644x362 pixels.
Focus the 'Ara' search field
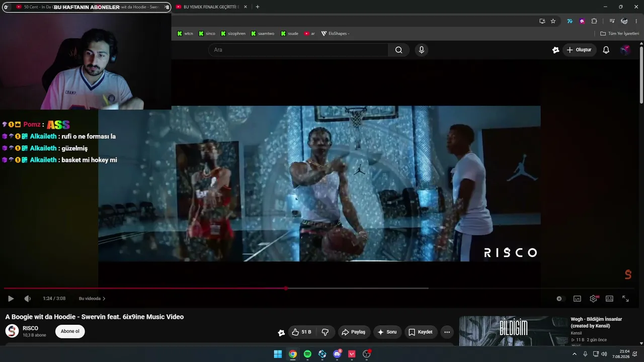298,50
